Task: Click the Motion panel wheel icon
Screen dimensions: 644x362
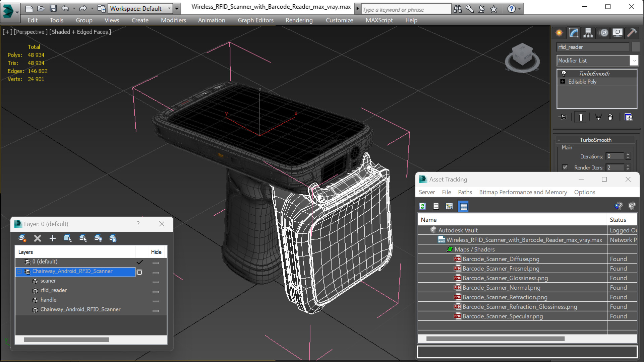Action: [x=603, y=33]
